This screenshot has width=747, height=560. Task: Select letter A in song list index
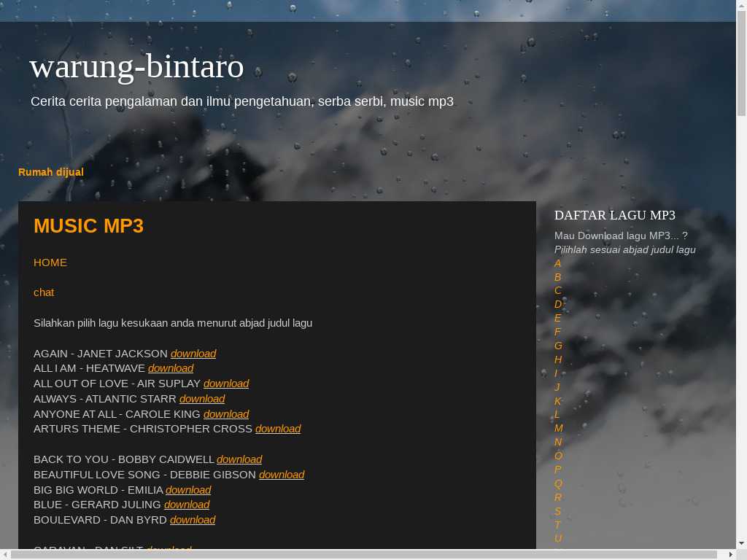[558, 263]
